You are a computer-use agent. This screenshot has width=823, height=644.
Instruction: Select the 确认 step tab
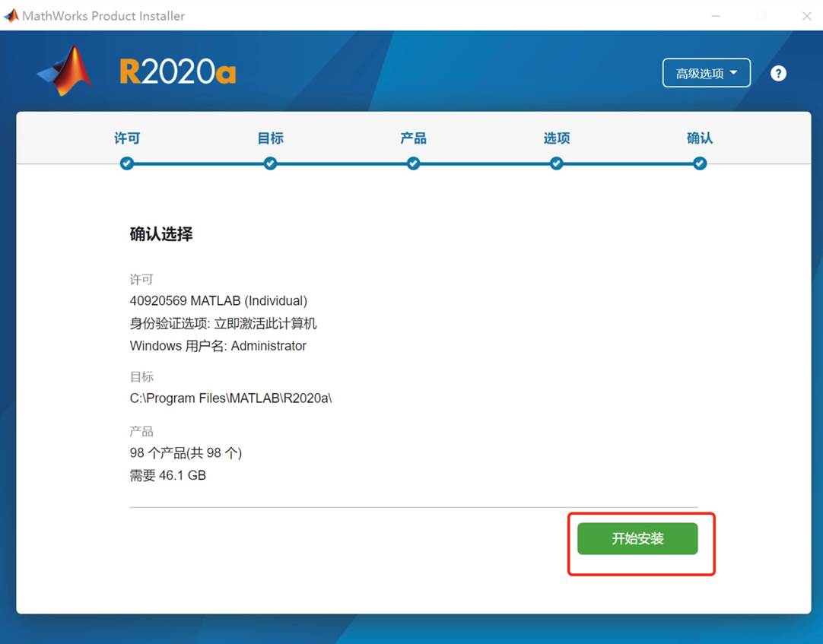tap(700, 138)
